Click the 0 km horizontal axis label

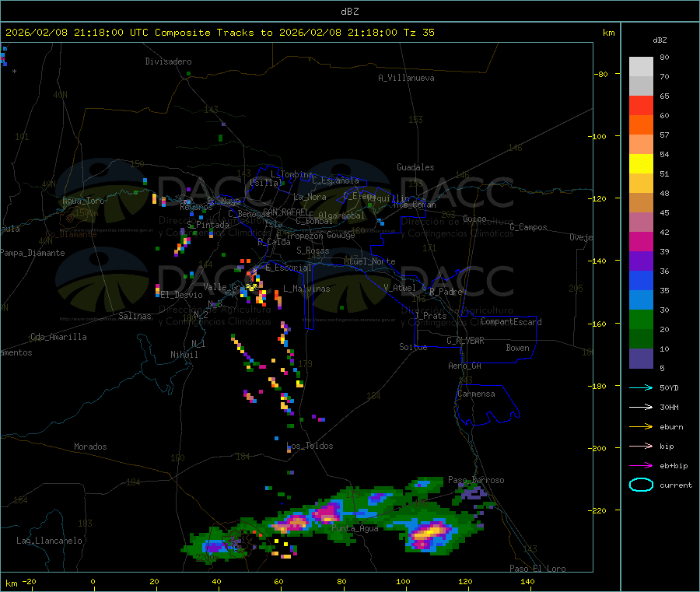coord(93,581)
